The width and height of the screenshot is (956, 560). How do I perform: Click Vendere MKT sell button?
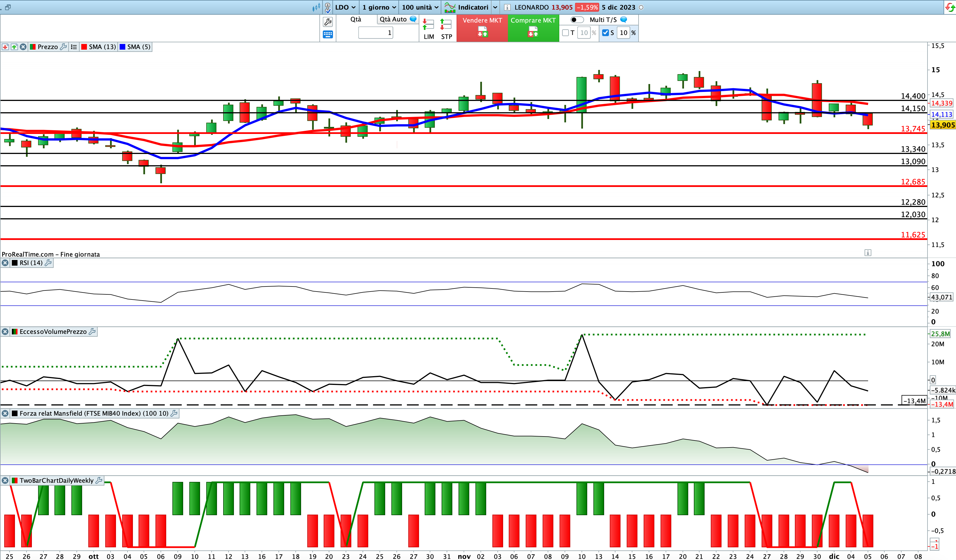[x=482, y=28]
